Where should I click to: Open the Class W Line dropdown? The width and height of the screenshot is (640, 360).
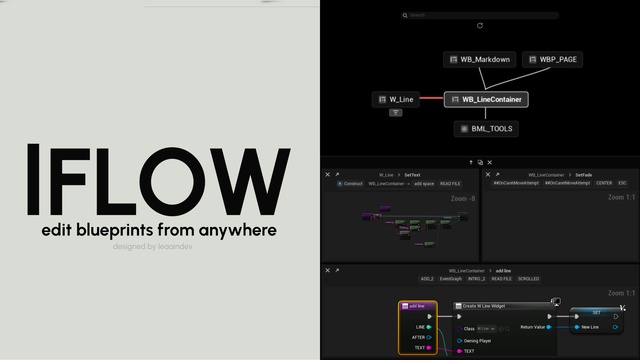486,329
